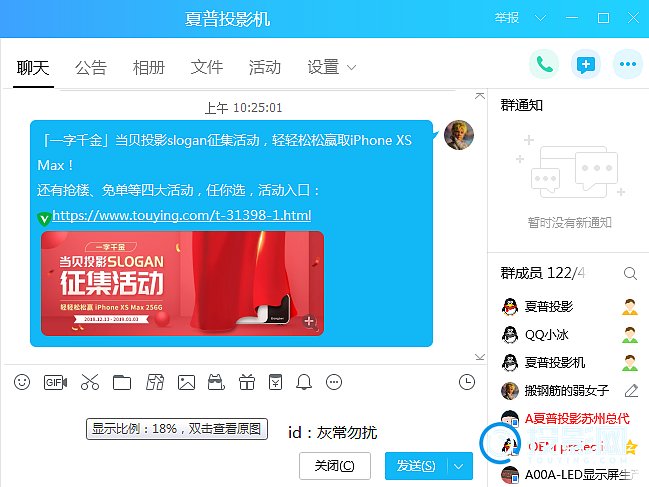Click into the message input field
The image size is (649, 487).
[244, 422]
